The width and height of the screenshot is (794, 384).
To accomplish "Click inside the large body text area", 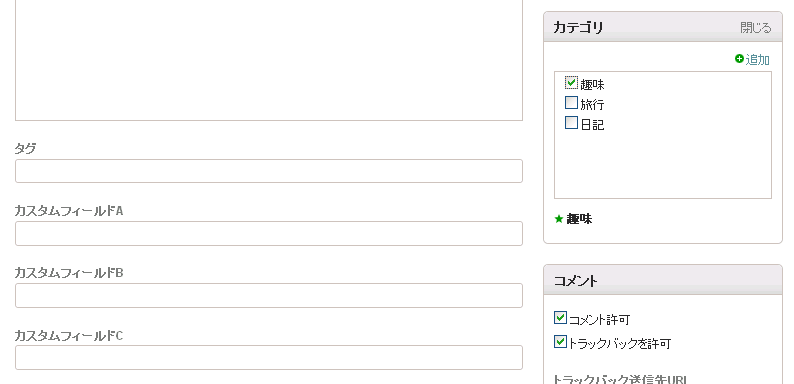I will coord(269,60).
